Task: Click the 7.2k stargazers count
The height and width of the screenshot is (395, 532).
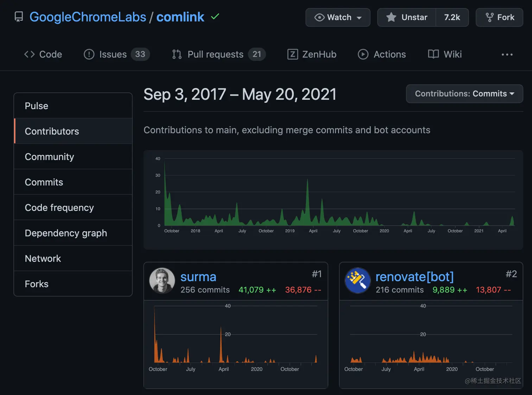Action: [452, 17]
